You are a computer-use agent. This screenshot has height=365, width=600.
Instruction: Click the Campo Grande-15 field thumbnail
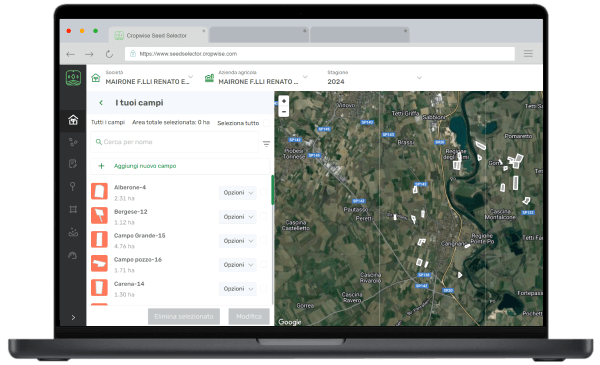coord(99,240)
